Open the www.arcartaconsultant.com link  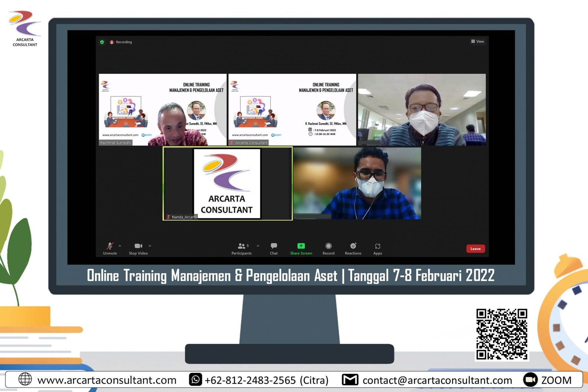(x=107, y=380)
